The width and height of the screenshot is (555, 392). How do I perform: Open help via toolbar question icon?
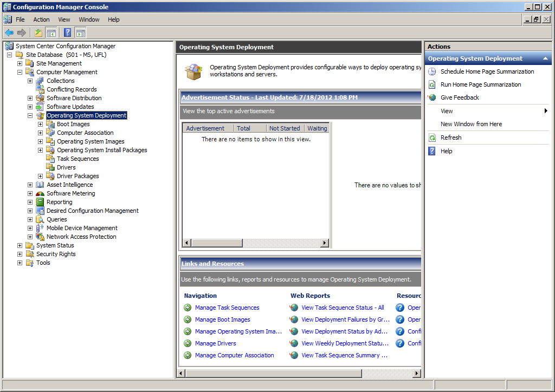[67, 33]
